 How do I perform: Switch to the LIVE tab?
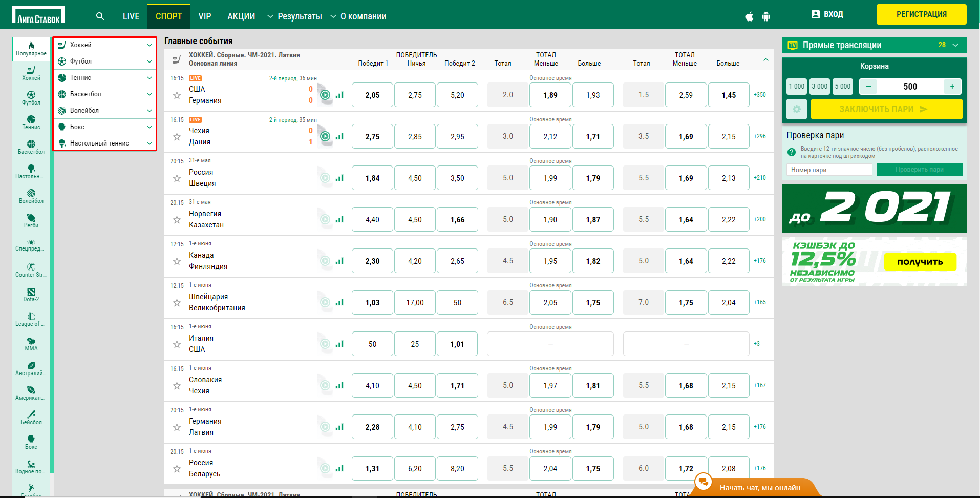click(131, 16)
